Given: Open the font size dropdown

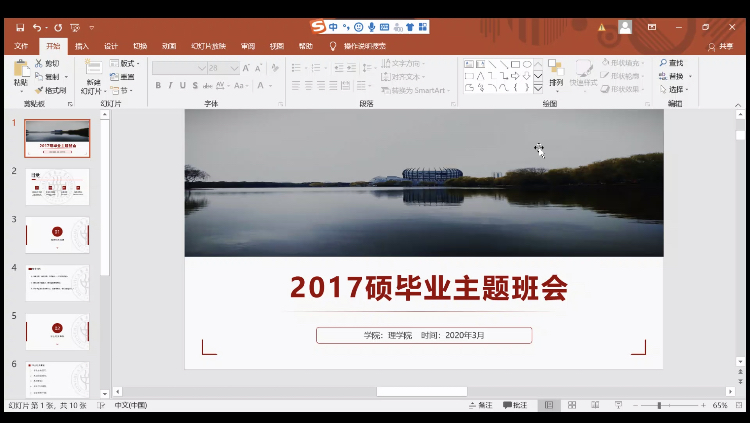Looking at the screenshot, I should (234, 68).
